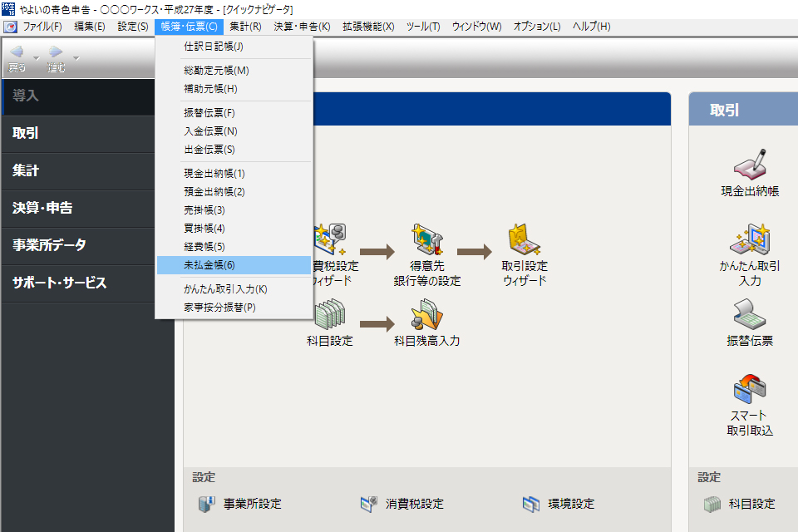This screenshot has height=532, width=798.
Task: Open the ウィンドウ(W) menu
Action: pyautogui.click(x=476, y=27)
